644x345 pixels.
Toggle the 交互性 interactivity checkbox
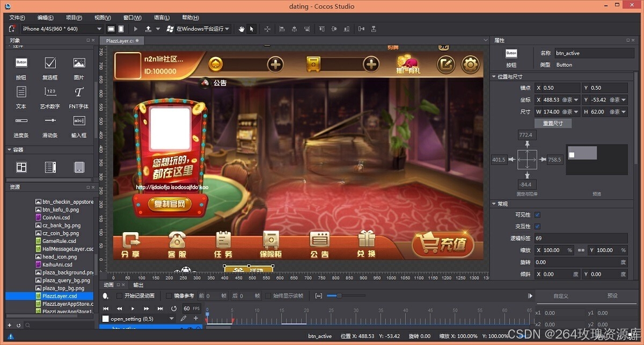pyautogui.click(x=537, y=226)
